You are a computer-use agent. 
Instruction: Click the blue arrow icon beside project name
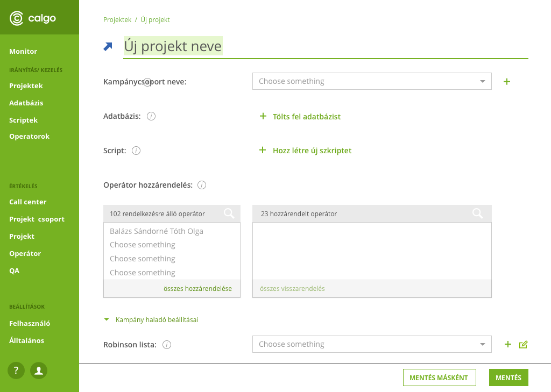(x=108, y=47)
